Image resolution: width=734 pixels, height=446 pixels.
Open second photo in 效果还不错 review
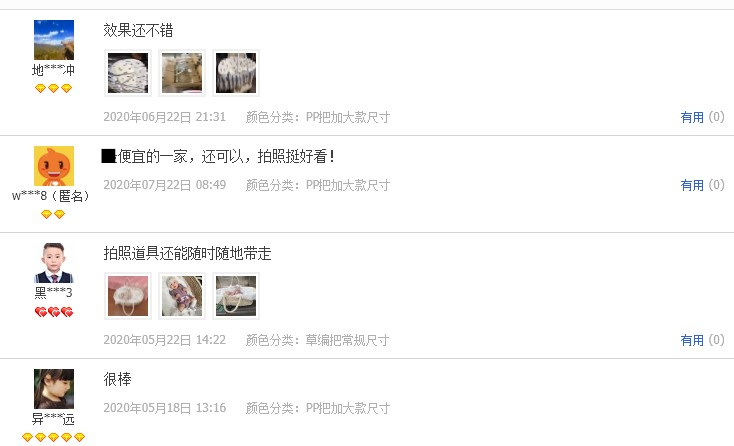tap(182, 73)
